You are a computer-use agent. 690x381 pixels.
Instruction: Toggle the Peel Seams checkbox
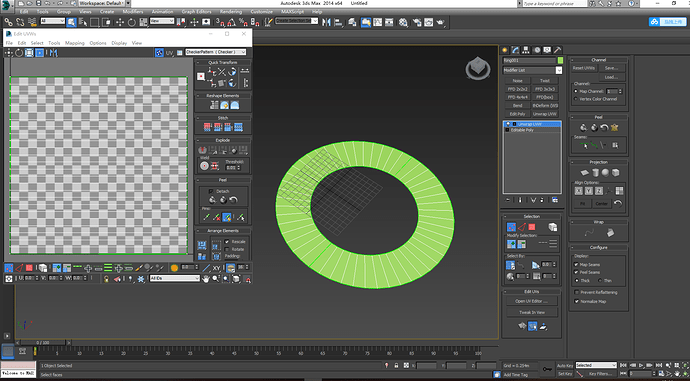[x=576, y=272]
